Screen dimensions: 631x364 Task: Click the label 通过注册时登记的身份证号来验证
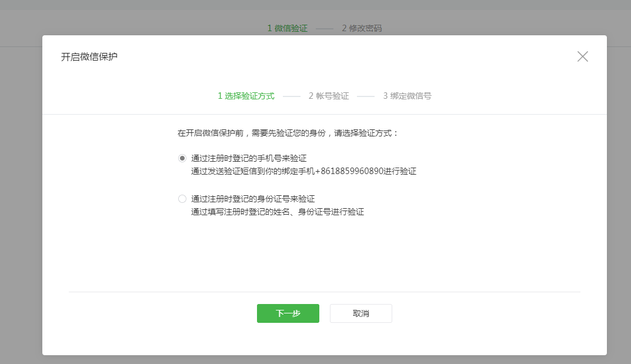click(x=253, y=199)
